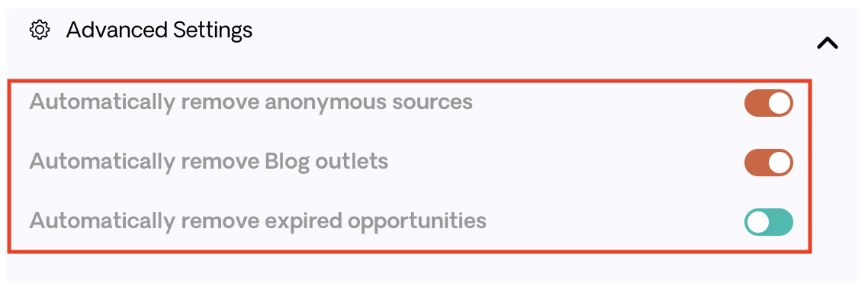Viewport: 868px width, 290px height.
Task: Click the white knob on anonymous sources switch
Action: pos(780,103)
